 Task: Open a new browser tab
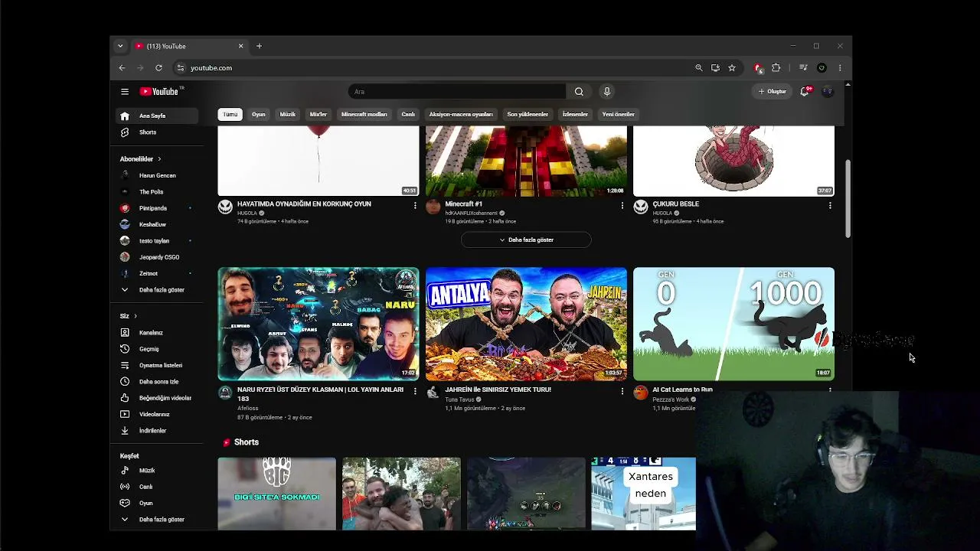tap(259, 46)
